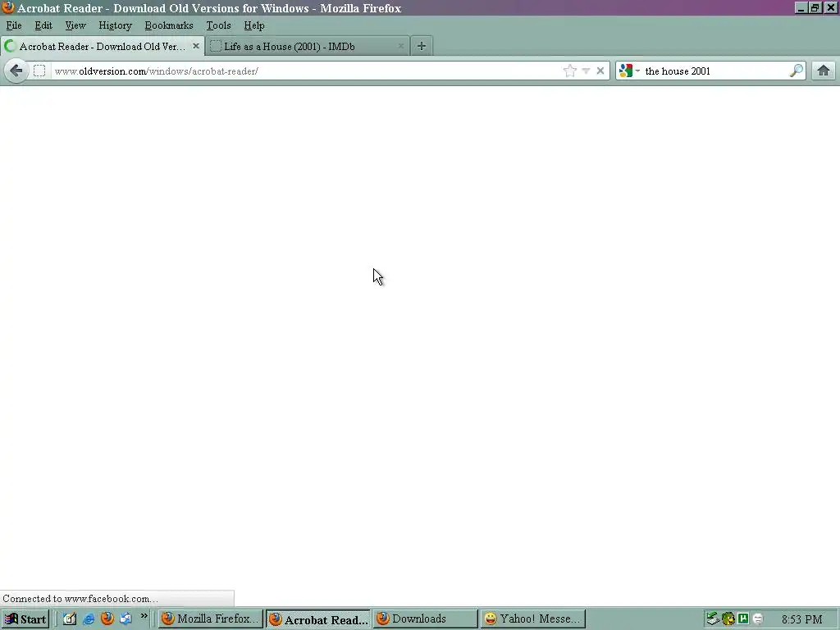Run search with the magnifier icon
The image size is (840, 630).
pos(797,71)
